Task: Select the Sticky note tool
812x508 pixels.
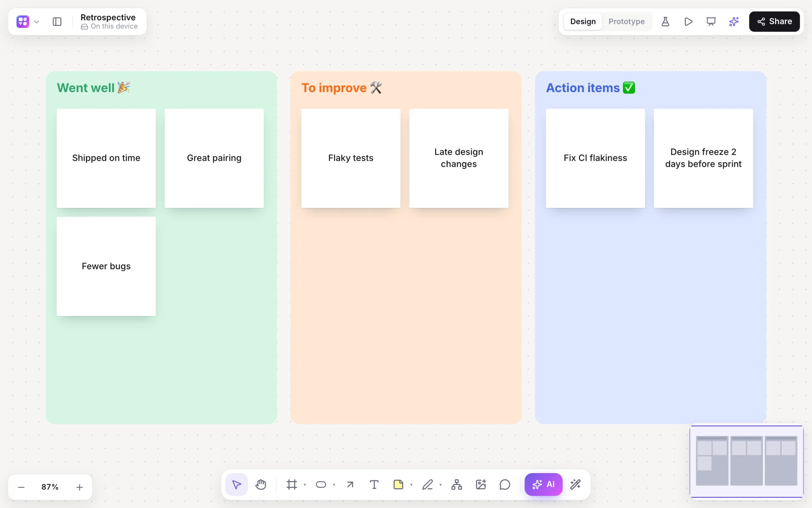Action: point(398,485)
